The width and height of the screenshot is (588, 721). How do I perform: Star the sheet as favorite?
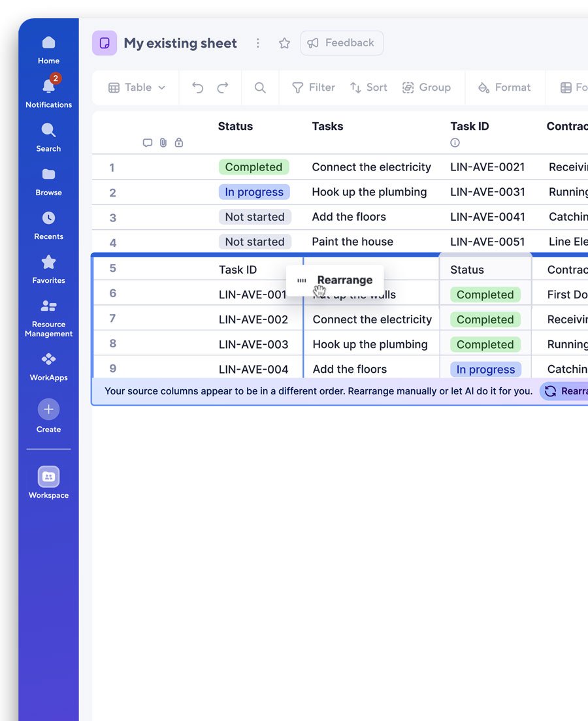[284, 43]
